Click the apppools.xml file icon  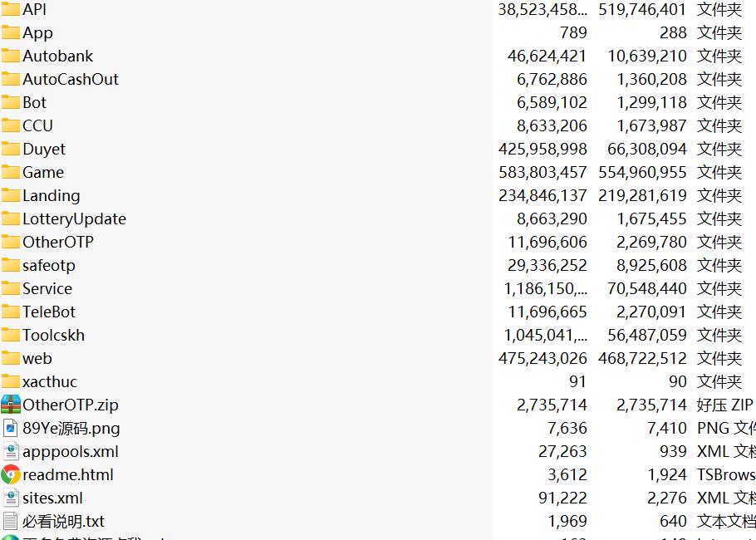tap(11, 451)
